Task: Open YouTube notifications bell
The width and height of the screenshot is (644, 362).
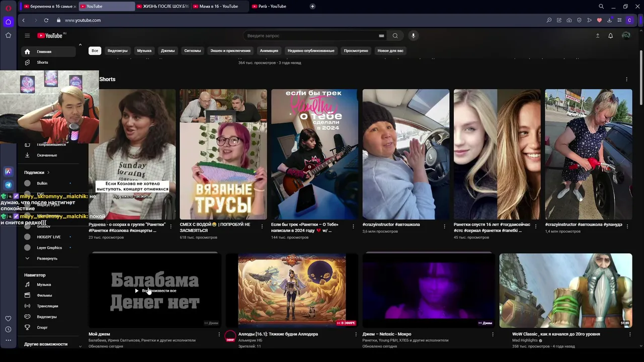Action: pos(610,36)
